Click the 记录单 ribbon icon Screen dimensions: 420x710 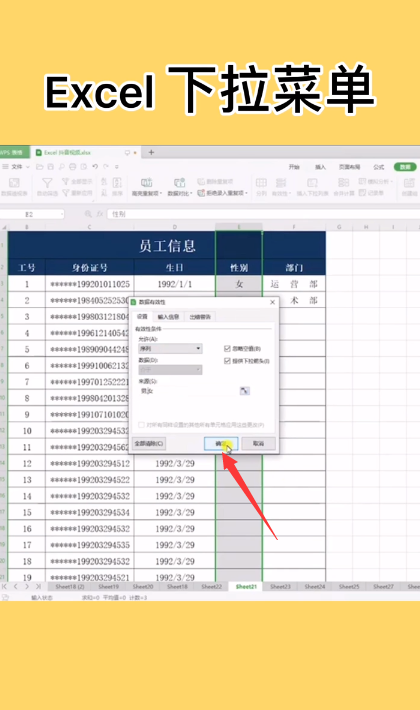371,193
